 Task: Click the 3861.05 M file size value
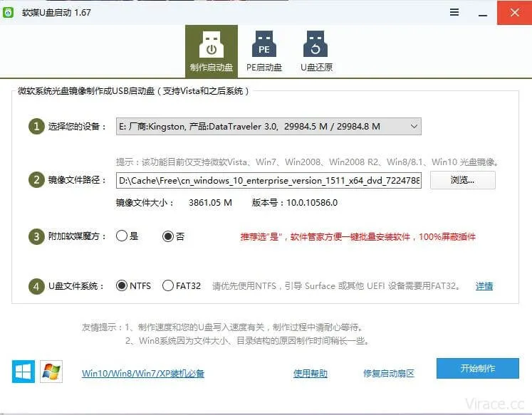[x=210, y=203]
